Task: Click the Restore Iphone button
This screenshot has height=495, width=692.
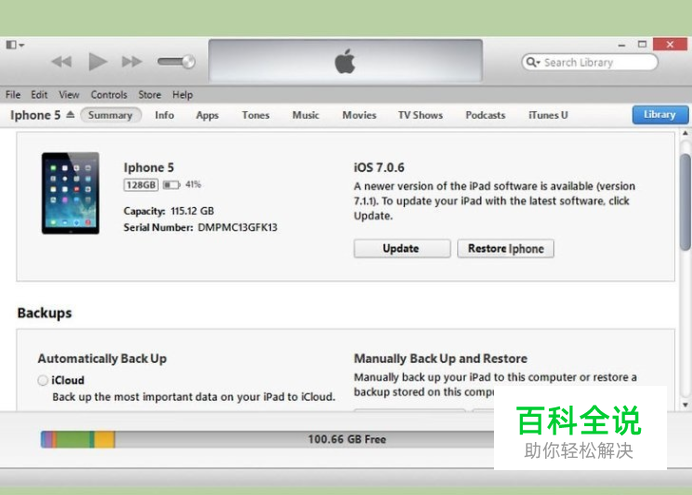Action: point(506,248)
